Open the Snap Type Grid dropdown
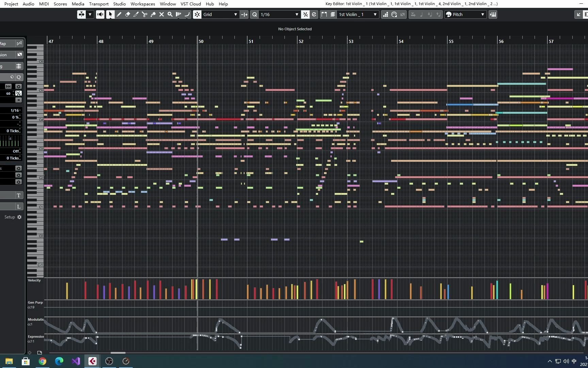Screen dimensions: 588x368 click(x=220, y=14)
